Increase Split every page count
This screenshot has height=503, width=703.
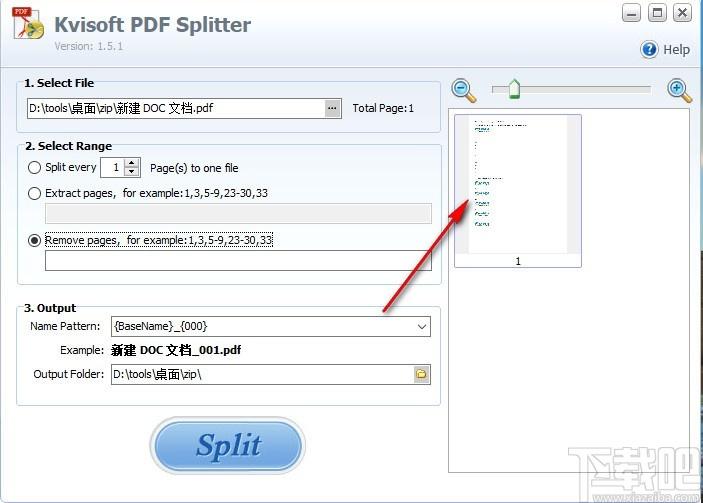(x=131, y=163)
